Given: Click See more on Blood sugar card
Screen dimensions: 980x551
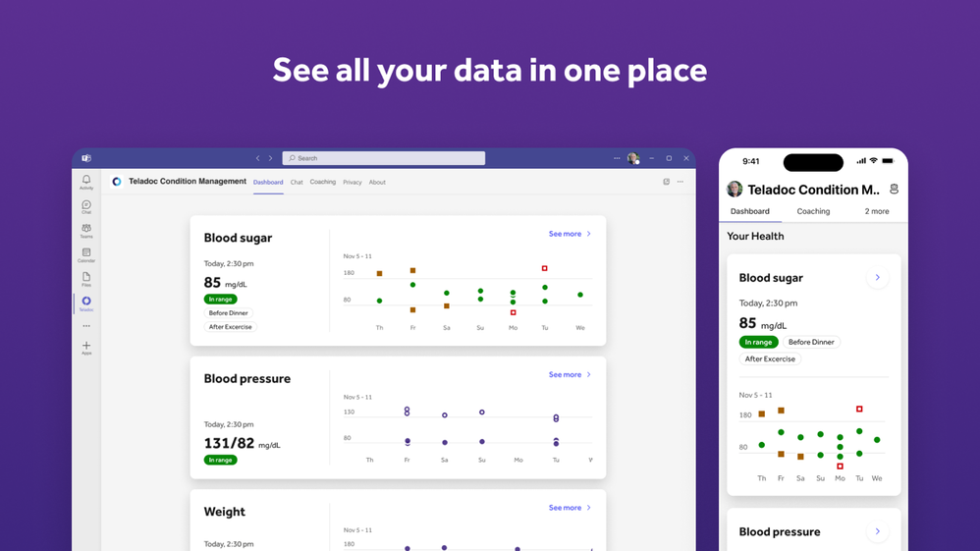Looking at the screenshot, I should [x=570, y=234].
